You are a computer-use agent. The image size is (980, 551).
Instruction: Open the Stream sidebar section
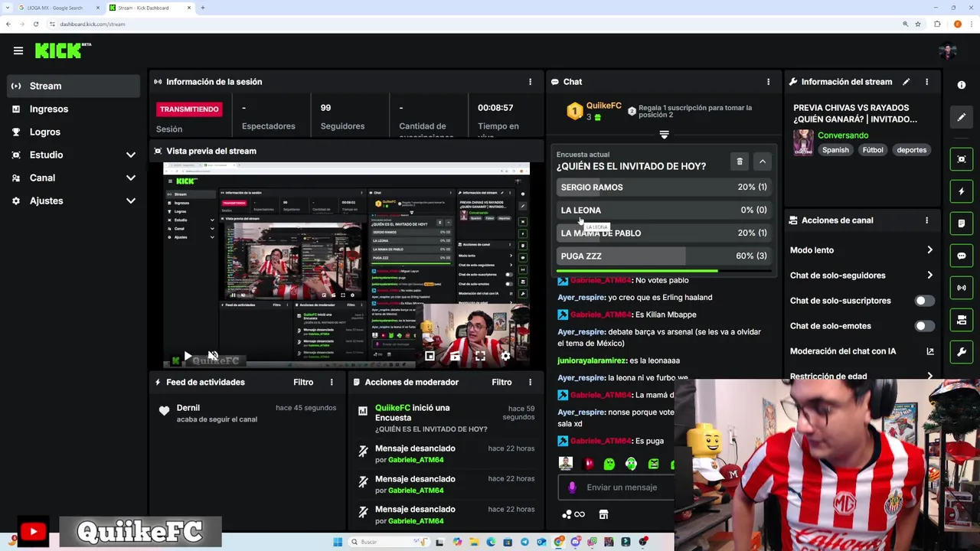(x=74, y=86)
